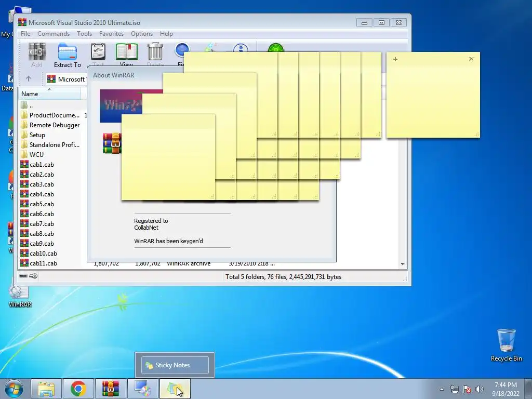
Task: Open the Help menu
Action: 166,34
